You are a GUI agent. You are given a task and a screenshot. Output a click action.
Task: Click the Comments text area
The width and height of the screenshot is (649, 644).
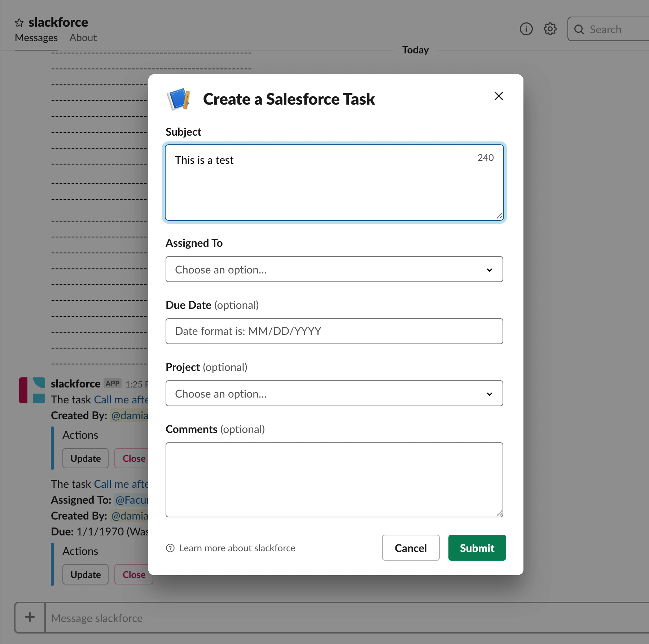[334, 480]
